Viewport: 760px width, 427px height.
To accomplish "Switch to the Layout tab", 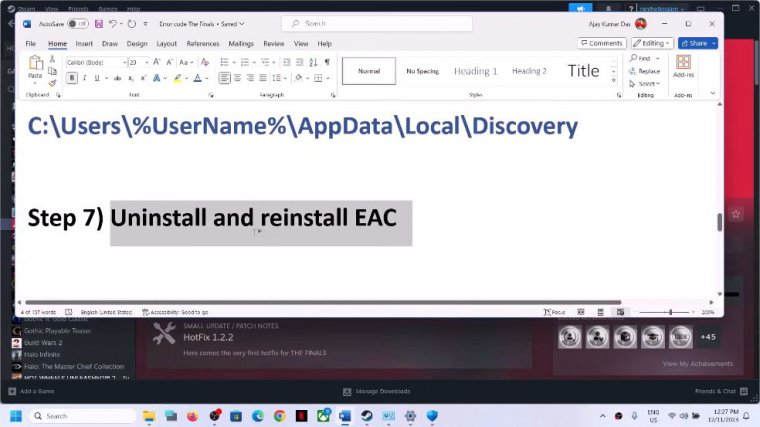I will [166, 44].
